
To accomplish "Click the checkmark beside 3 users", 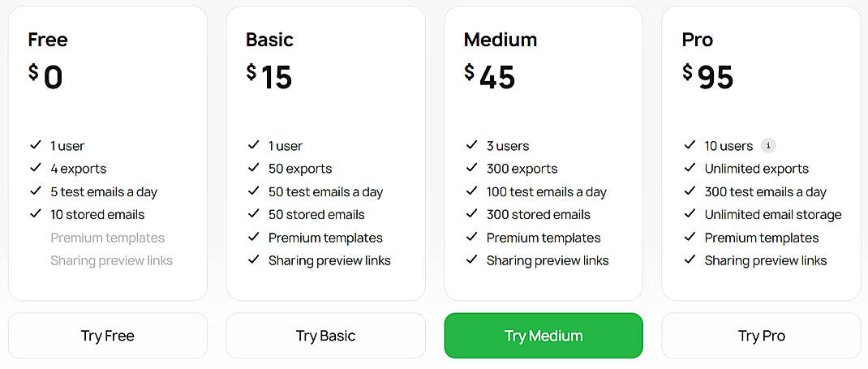I will [x=471, y=145].
